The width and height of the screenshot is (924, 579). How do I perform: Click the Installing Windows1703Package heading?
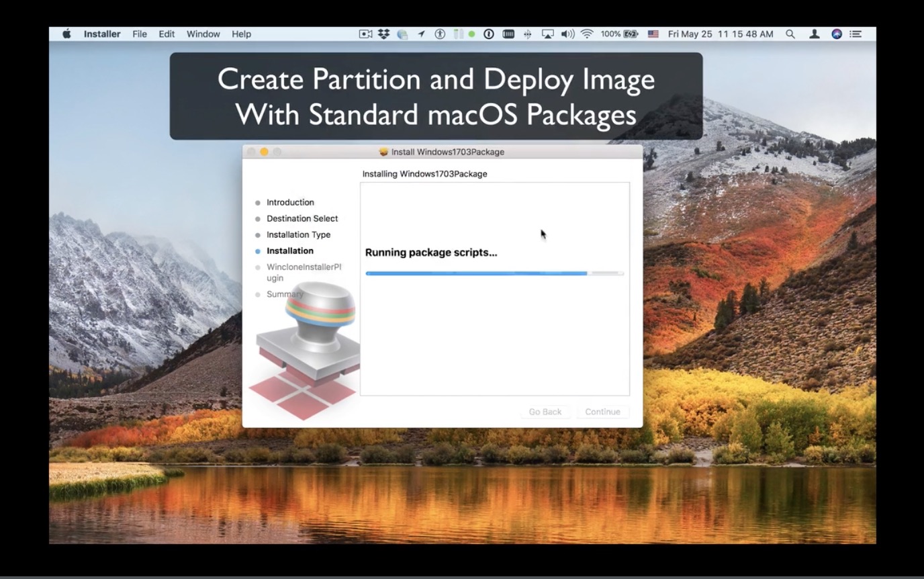point(424,174)
